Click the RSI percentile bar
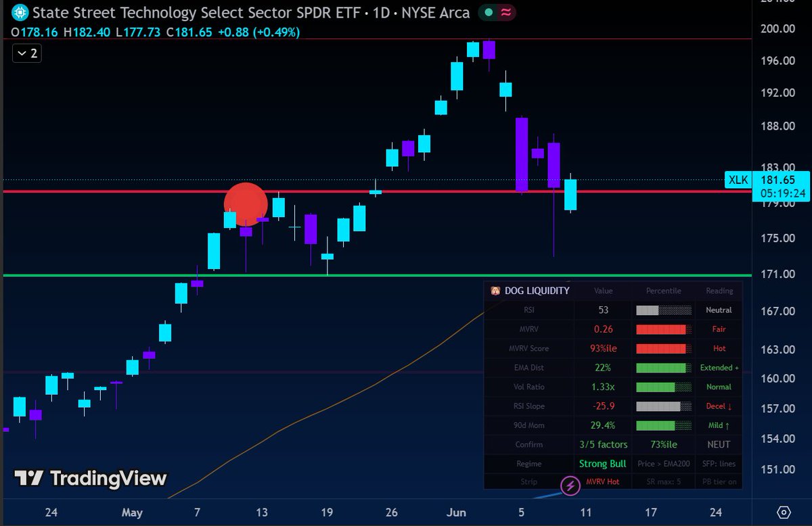The width and height of the screenshot is (812, 526). coord(663,310)
